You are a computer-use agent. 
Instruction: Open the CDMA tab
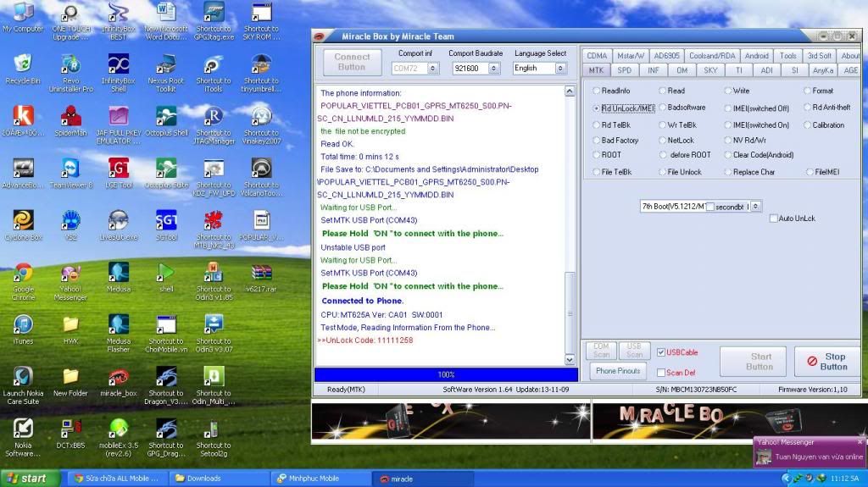coord(597,56)
